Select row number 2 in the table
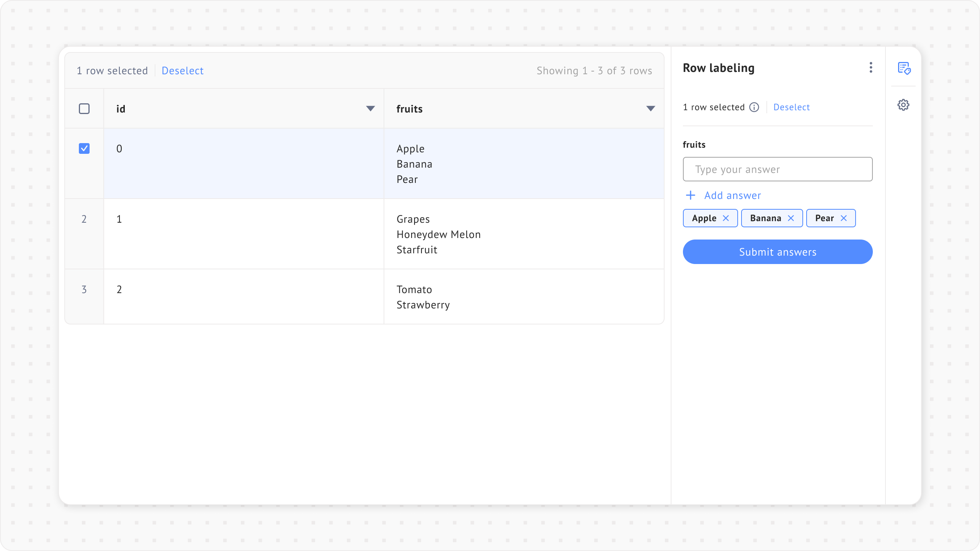Screen dimensions: 980x551 (84, 219)
